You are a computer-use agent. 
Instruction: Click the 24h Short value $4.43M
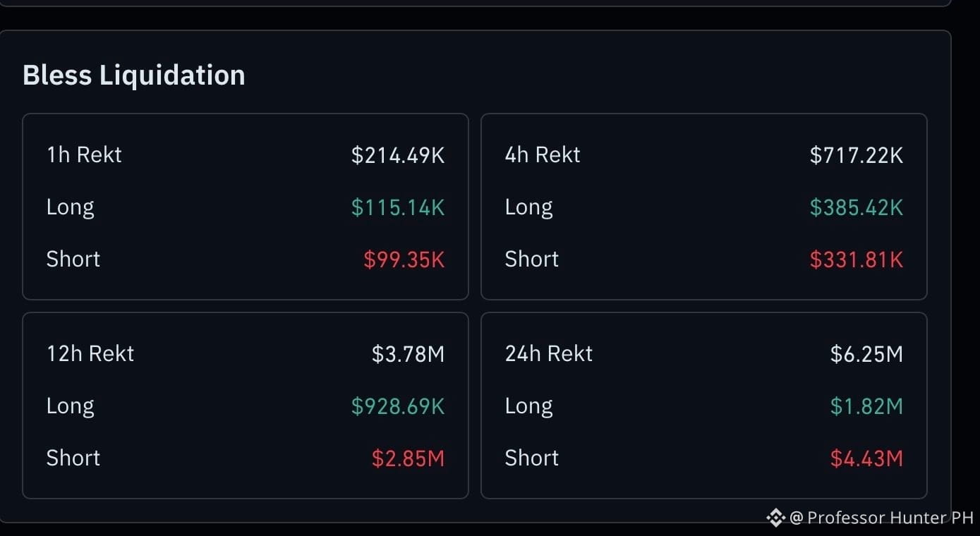point(867,458)
